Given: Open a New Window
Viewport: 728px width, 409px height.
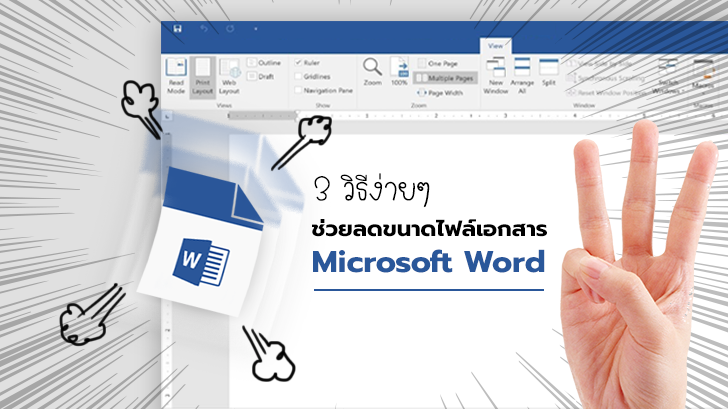Looking at the screenshot, I should coord(496,76).
